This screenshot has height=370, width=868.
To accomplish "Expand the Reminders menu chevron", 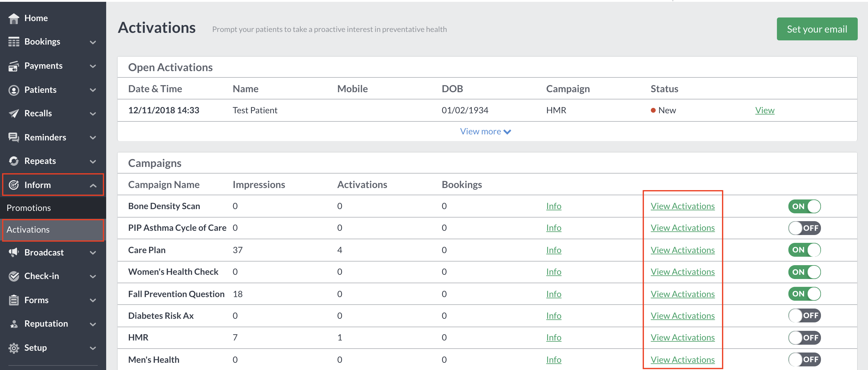I will click(93, 138).
